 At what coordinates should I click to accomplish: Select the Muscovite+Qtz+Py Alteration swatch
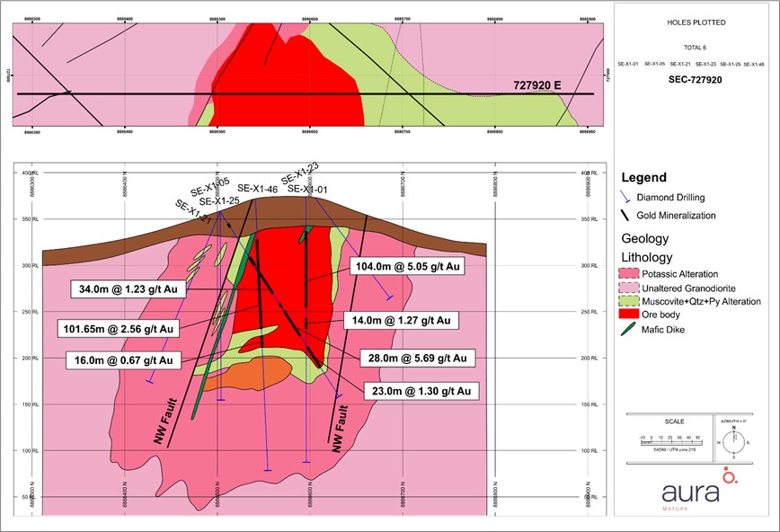pos(632,301)
